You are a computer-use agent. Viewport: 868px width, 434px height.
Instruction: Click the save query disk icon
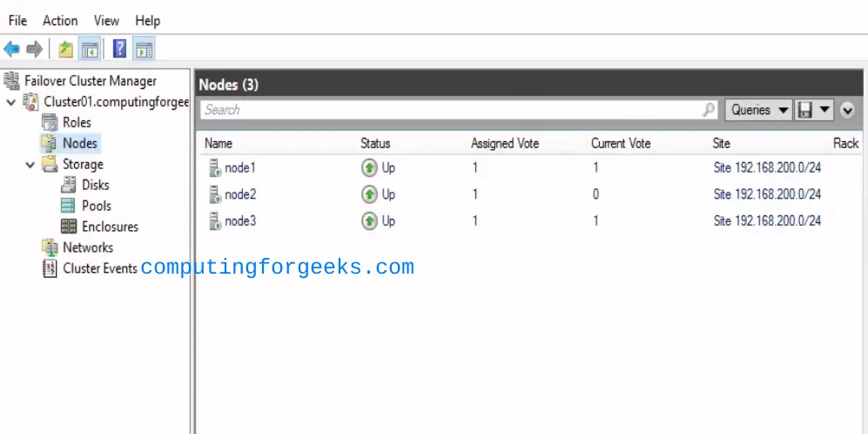(805, 110)
